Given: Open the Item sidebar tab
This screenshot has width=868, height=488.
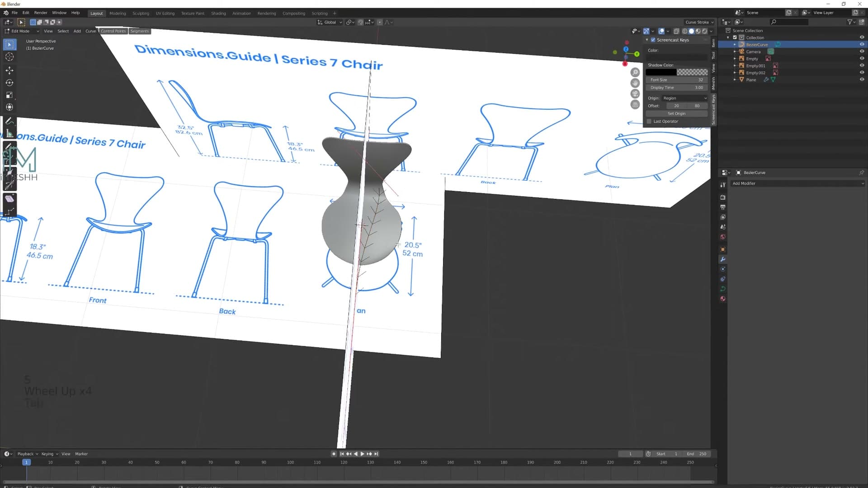Looking at the screenshot, I should (x=713, y=43).
